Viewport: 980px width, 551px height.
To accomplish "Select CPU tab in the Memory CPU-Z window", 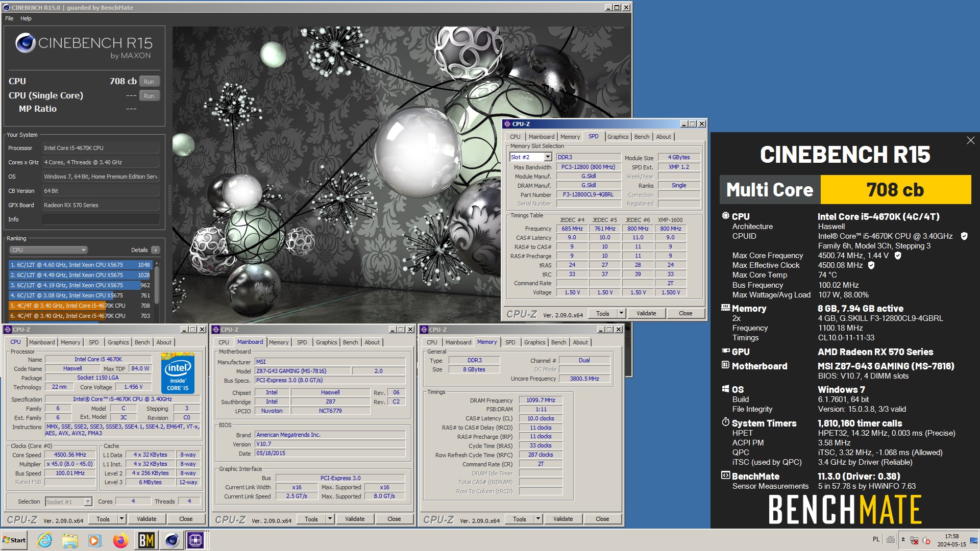I will point(432,342).
